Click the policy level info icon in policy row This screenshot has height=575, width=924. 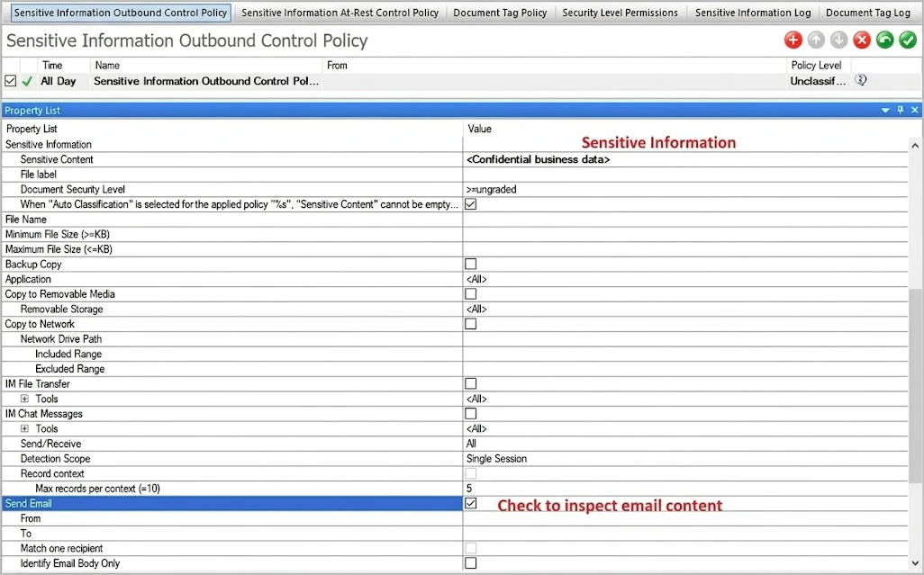coord(860,80)
